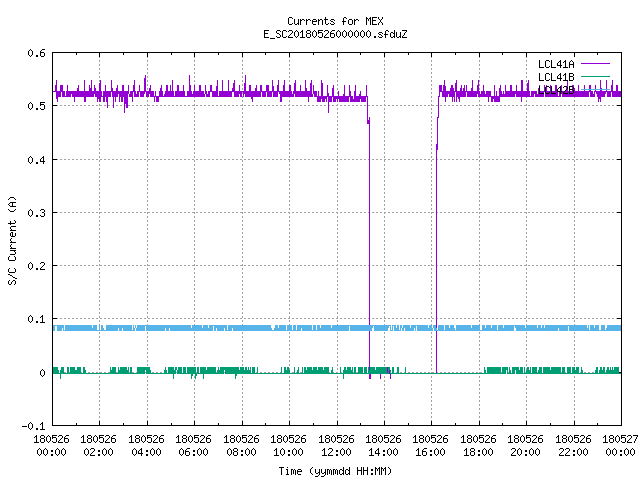
Task: Click the LCL42B legend label
Action: point(556,90)
